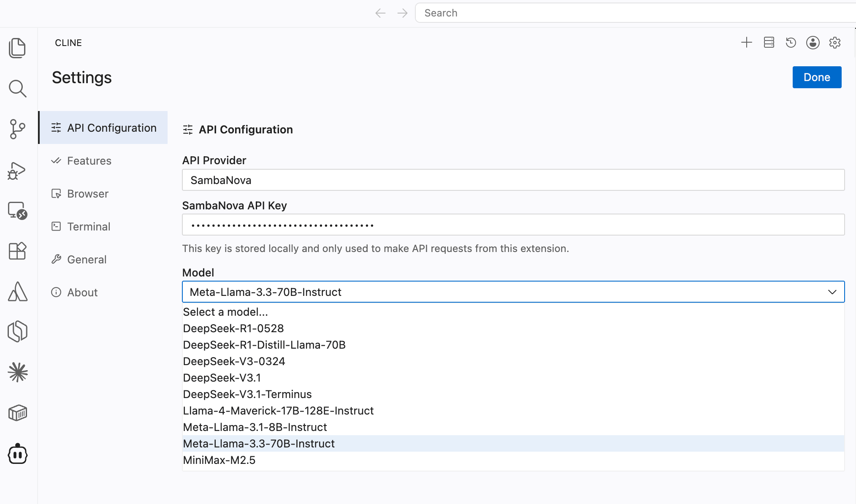Image resolution: width=856 pixels, height=504 pixels.
Task: Click the Cline settings gear icon
Action: point(835,43)
